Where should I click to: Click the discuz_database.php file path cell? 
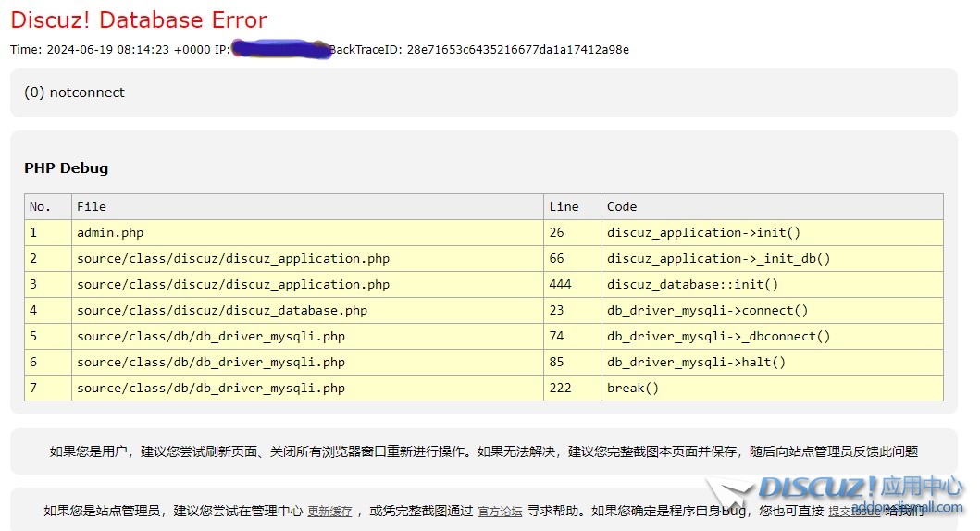pos(222,310)
